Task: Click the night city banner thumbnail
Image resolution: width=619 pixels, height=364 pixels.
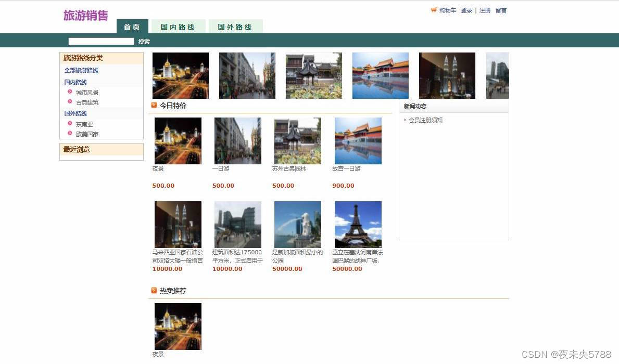Action: pyautogui.click(x=181, y=75)
